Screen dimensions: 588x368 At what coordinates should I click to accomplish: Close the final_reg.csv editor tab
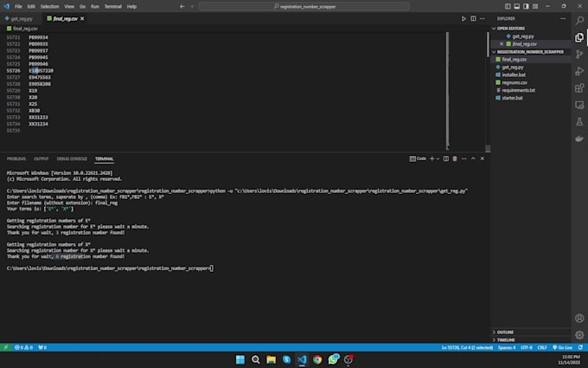coord(82,18)
